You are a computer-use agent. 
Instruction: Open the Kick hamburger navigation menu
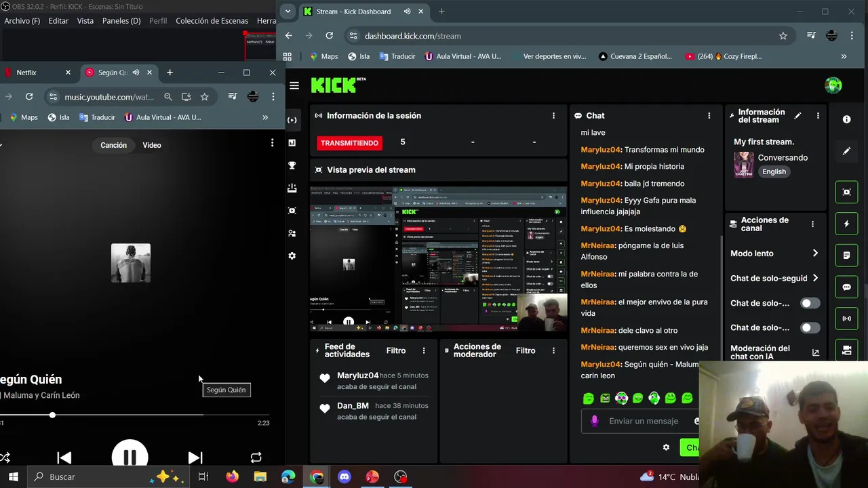click(294, 85)
